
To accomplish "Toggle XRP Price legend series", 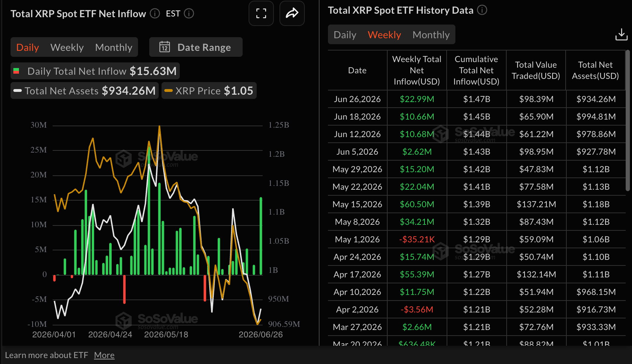I will pos(209,91).
